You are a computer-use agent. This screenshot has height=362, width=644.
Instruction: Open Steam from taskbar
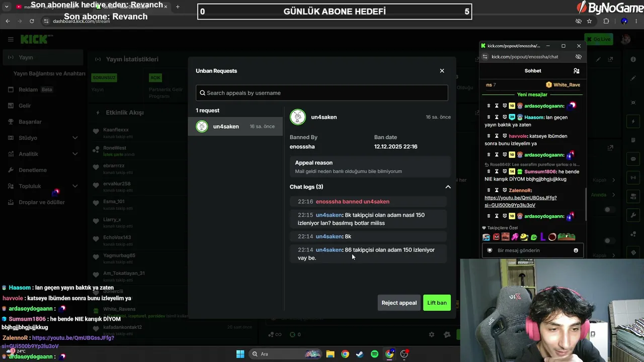click(x=359, y=354)
